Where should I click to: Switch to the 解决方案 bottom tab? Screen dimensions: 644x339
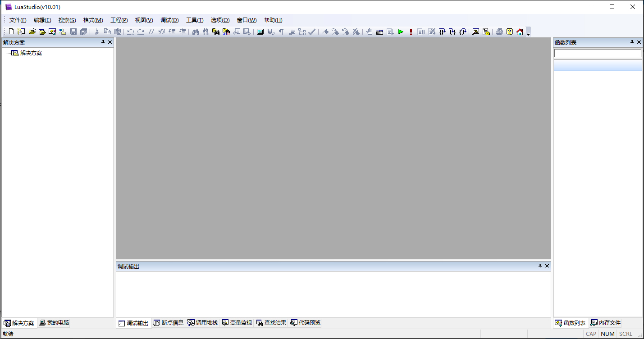[x=19, y=323]
